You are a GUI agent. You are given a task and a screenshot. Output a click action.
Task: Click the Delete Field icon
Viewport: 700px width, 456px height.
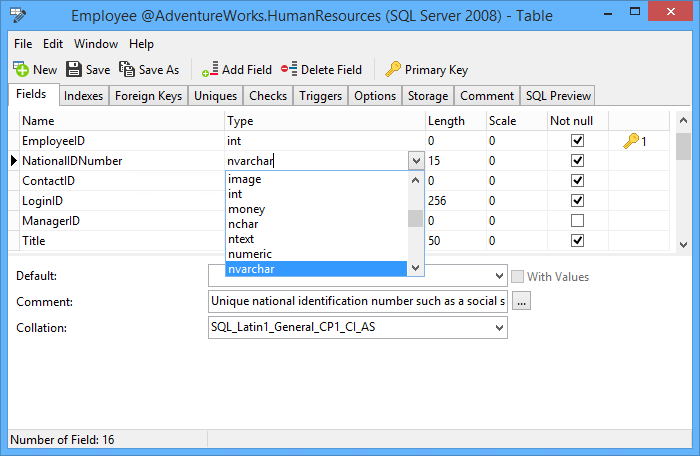[x=289, y=69]
